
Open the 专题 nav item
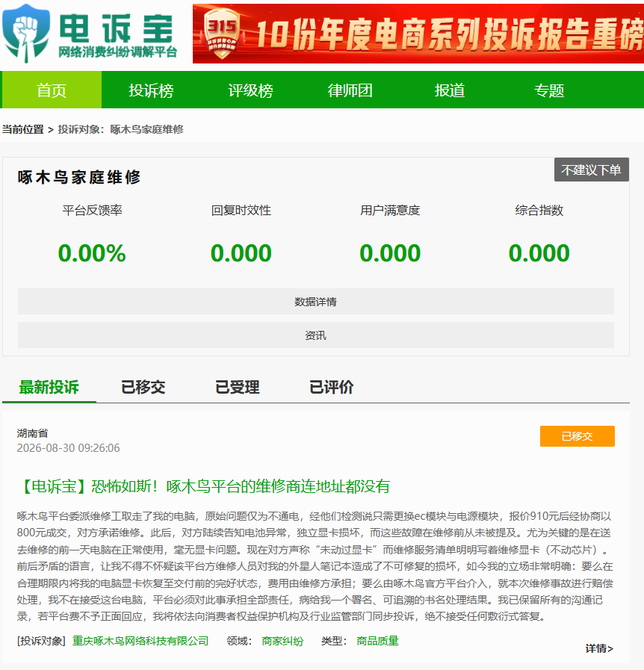click(x=549, y=90)
